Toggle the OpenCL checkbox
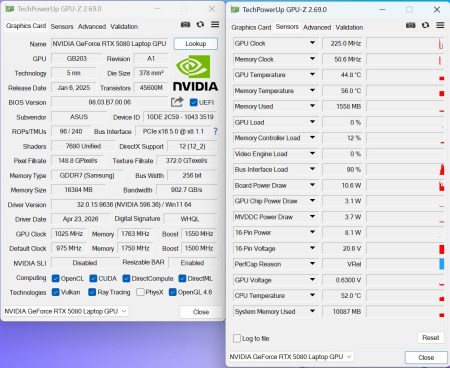The image size is (450, 368). pos(56,278)
